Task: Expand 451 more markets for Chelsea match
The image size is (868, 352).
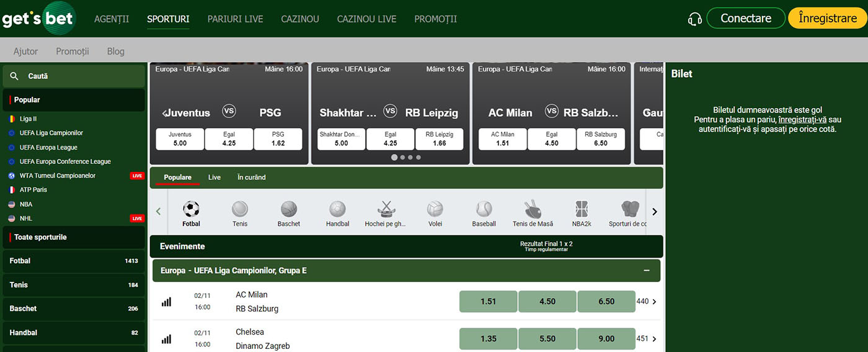Action: pos(647,339)
